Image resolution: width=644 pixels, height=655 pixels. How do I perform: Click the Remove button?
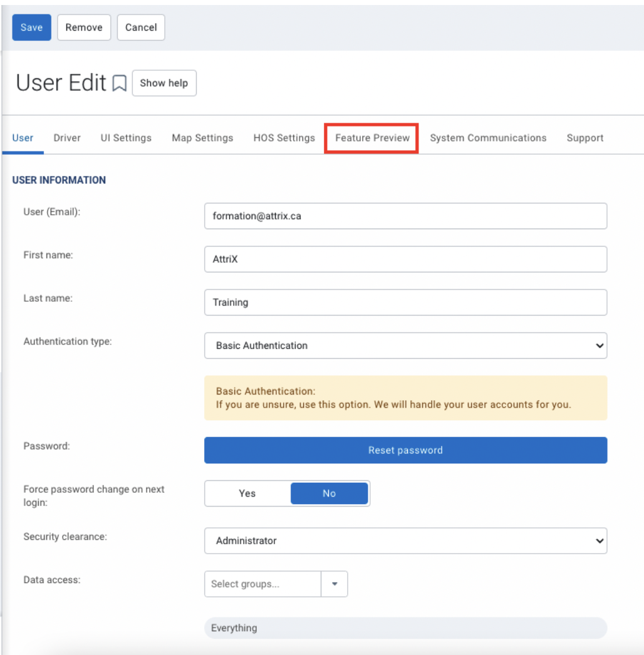(x=84, y=28)
